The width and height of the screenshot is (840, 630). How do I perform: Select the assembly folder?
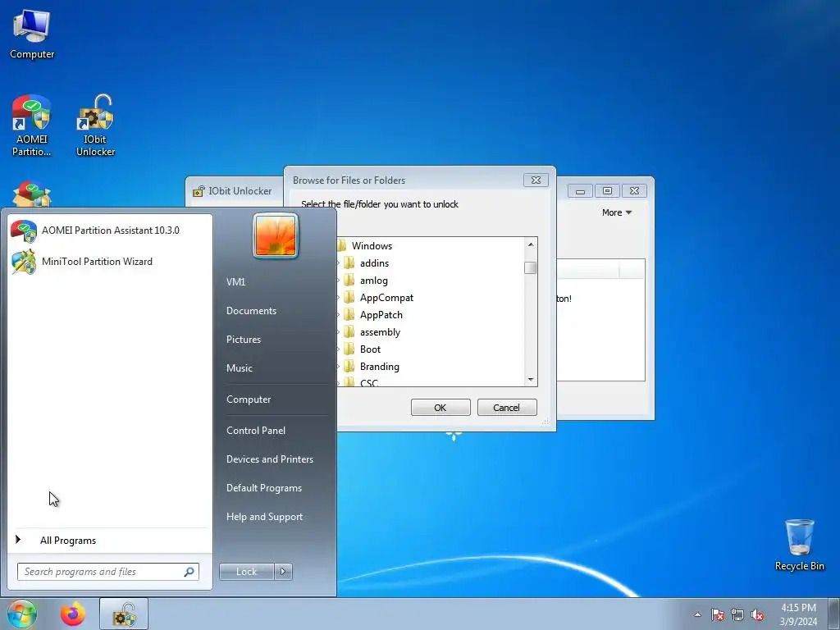click(x=380, y=332)
